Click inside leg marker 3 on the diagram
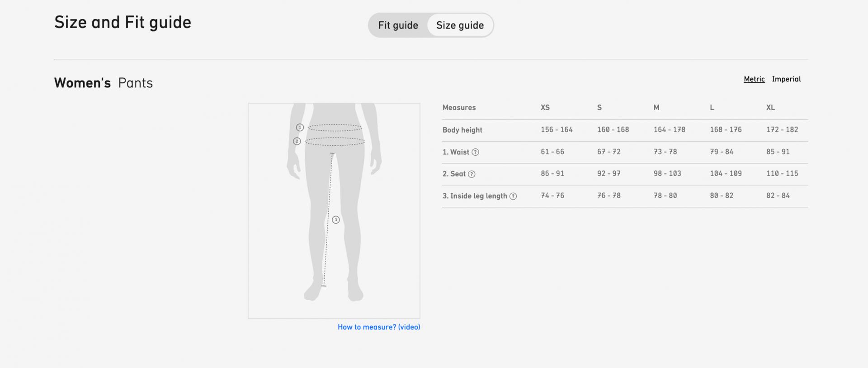This screenshot has width=868, height=368. pyautogui.click(x=336, y=220)
